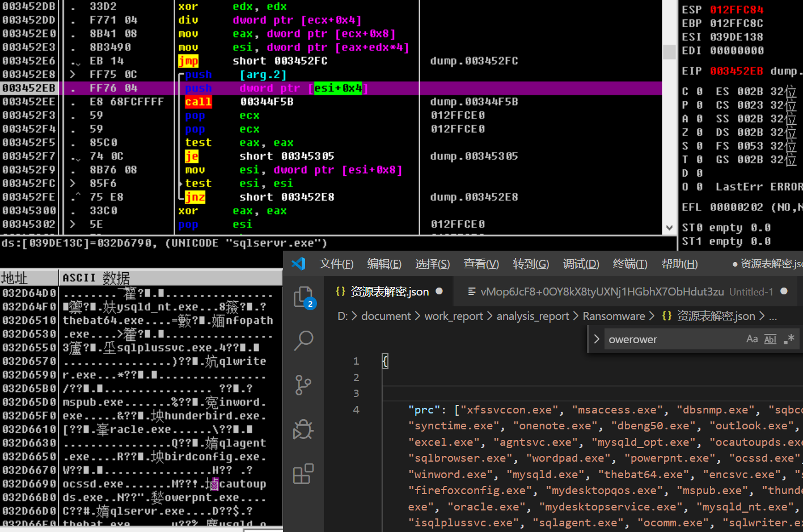The width and height of the screenshot is (803, 532).
Task: Click the 地址 column header in dump pane
Action: point(29,278)
